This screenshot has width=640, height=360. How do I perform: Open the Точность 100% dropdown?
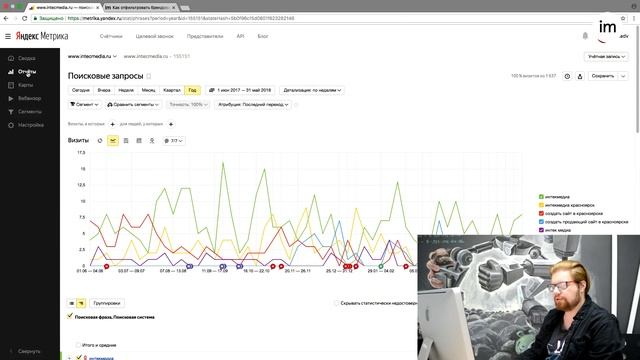click(188, 104)
